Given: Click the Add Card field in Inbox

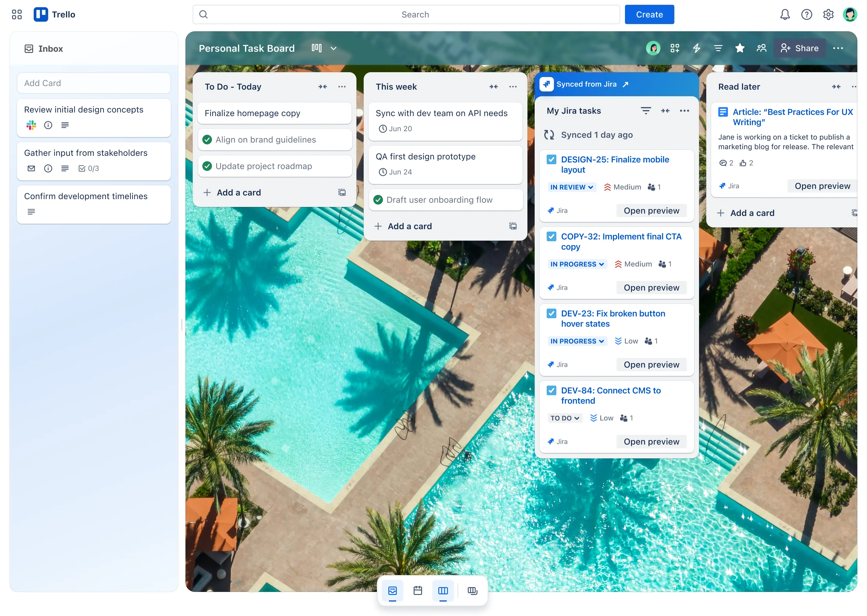Looking at the screenshot, I should click(93, 83).
